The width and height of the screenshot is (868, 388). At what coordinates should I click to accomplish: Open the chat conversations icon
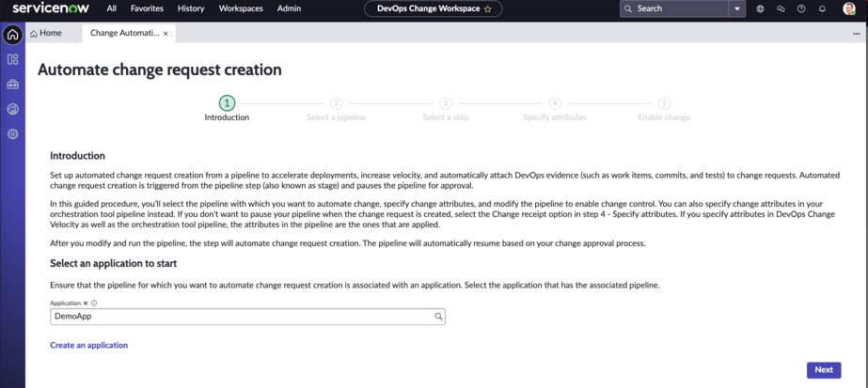coord(781,8)
